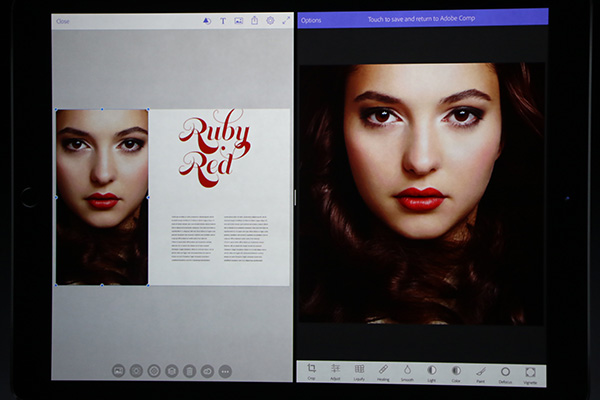The image size is (600, 400).
Task: Select the Liquify tool
Action: (360, 370)
